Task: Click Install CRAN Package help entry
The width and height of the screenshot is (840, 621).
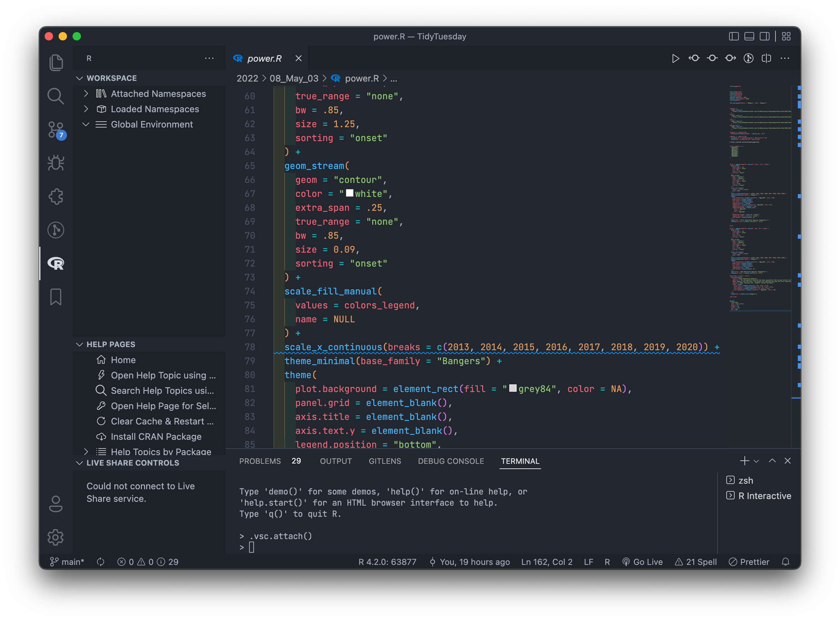Action: tap(156, 436)
